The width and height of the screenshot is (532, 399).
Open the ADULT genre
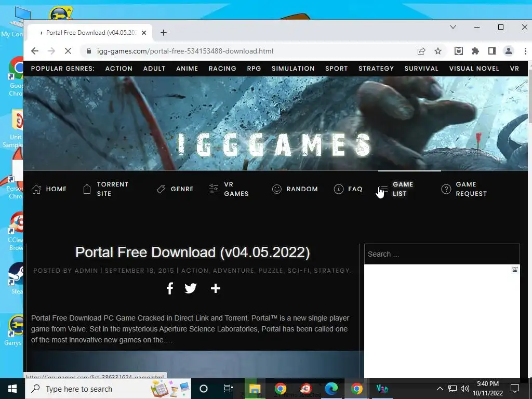click(154, 69)
